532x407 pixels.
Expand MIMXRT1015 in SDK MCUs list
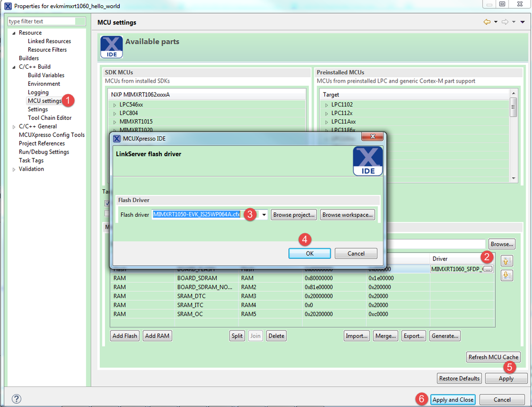114,122
